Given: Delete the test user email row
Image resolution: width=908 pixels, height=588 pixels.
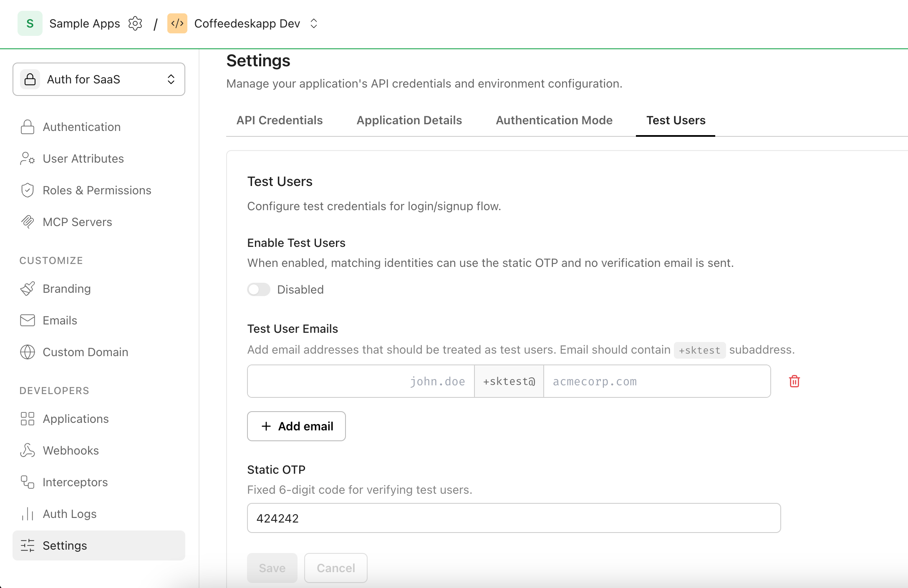Looking at the screenshot, I should pyautogui.click(x=794, y=381).
